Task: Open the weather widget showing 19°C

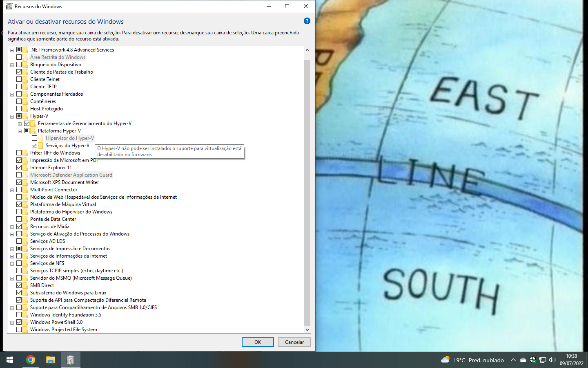Action: point(472,360)
